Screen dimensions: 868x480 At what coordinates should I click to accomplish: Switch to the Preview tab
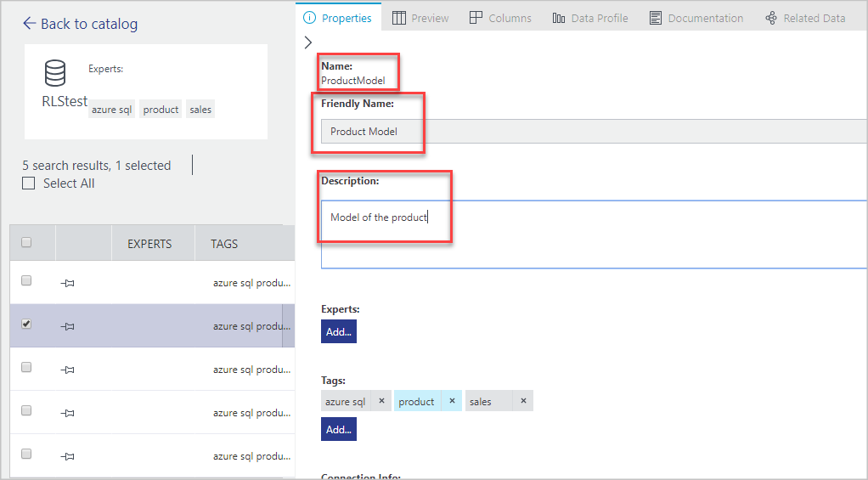[x=420, y=19]
